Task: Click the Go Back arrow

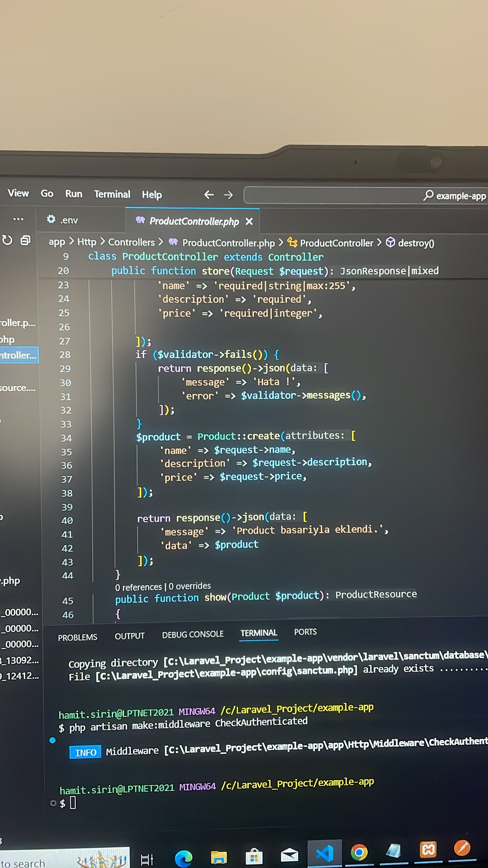Action: pyautogui.click(x=209, y=195)
